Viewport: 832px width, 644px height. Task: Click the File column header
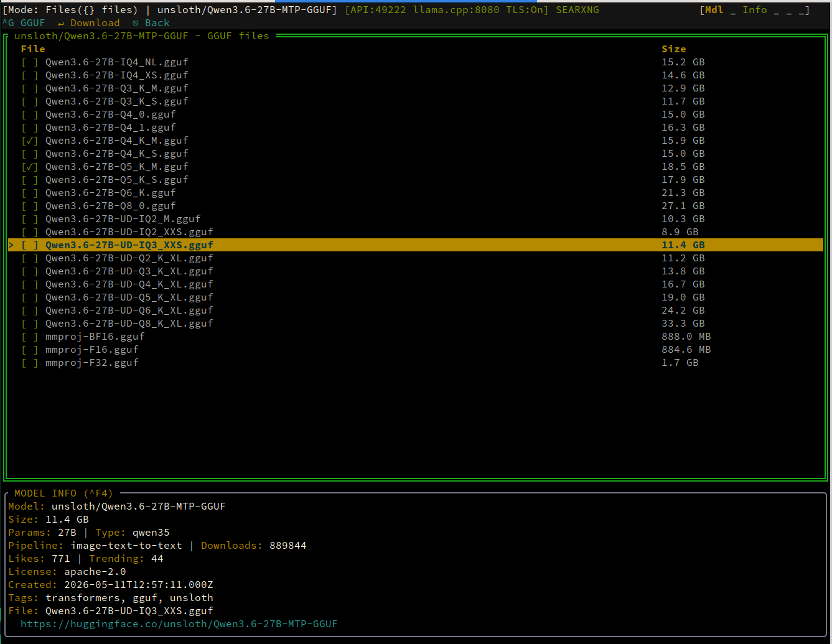(x=33, y=49)
